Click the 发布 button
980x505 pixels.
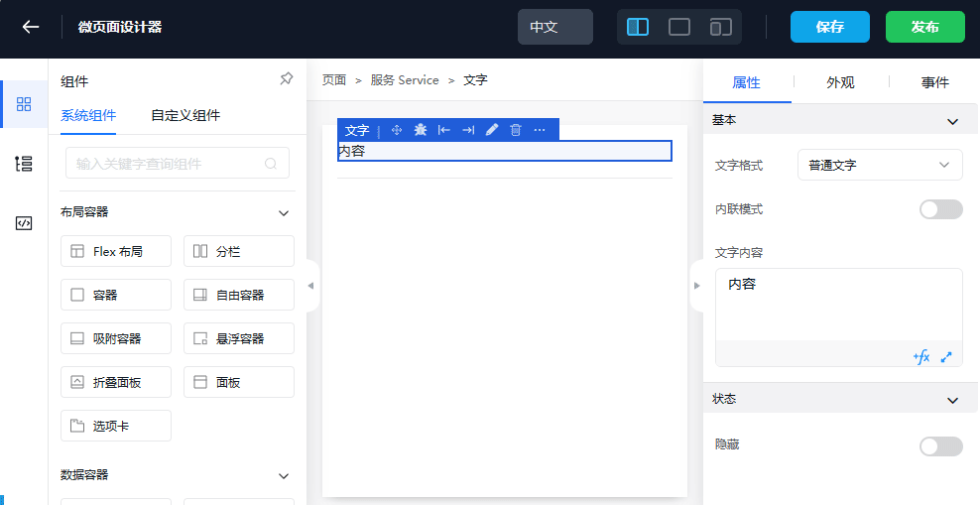point(924,27)
